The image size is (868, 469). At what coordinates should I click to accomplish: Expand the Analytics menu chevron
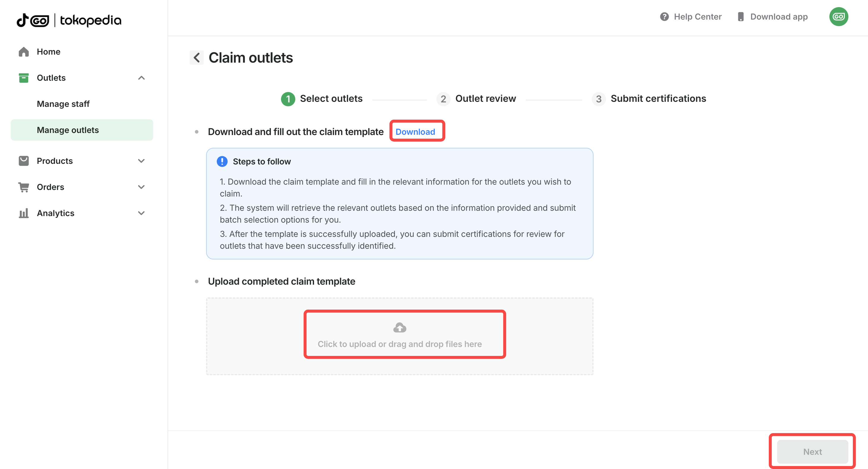[x=141, y=213]
